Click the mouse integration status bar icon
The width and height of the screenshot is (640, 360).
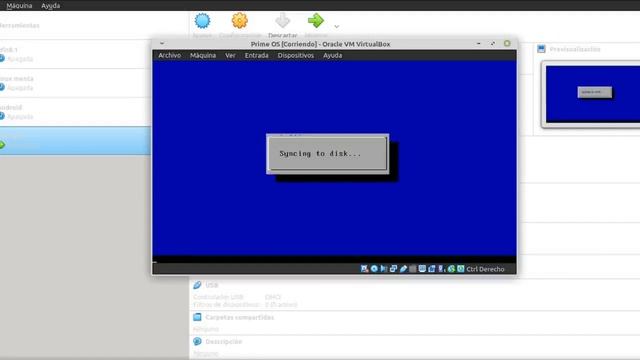[x=441, y=269]
